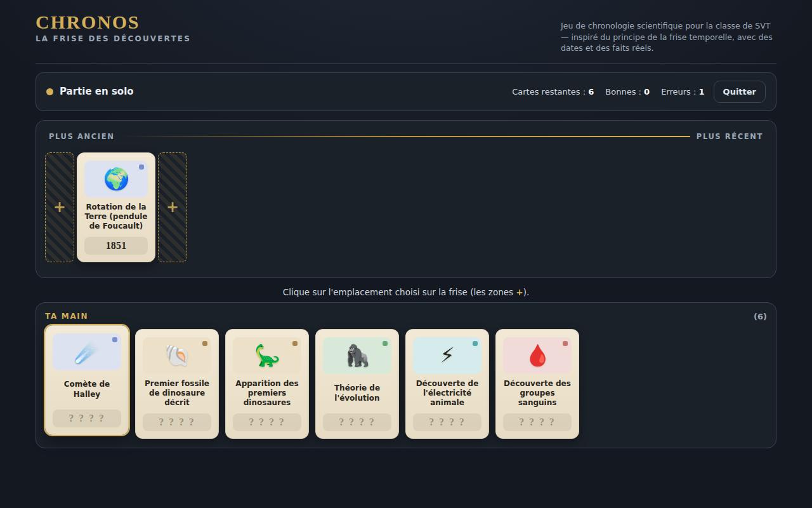Place the card in the slot after Rotation de la Terre
Image resolution: width=812 pixels, height=508 pixels.
(x=173, y=207)
